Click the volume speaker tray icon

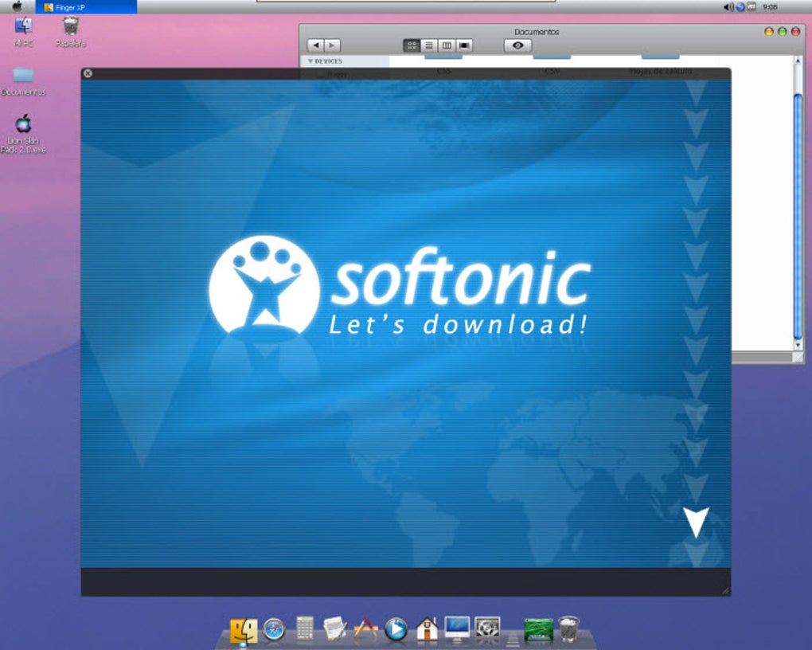tap(728, 6)
